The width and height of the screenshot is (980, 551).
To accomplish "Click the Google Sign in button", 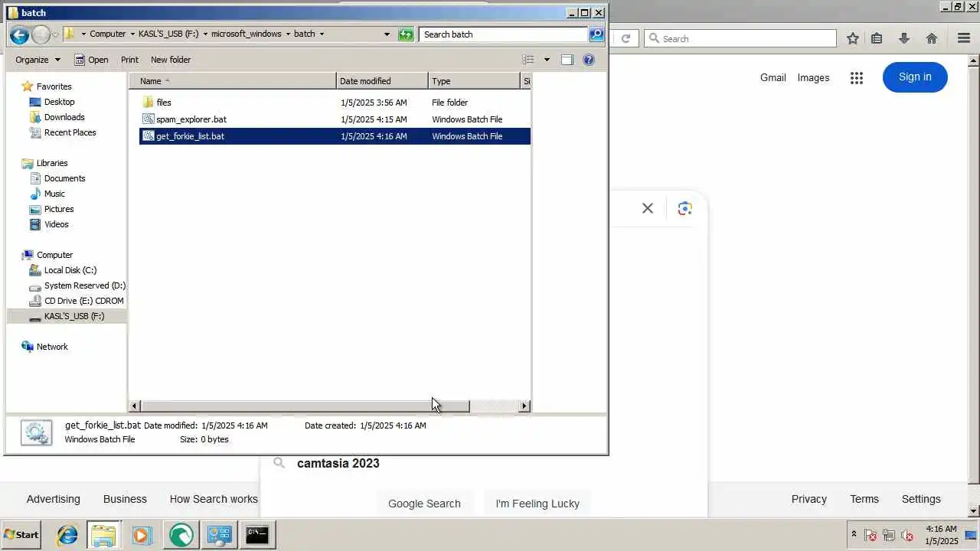I will (x=915, y=77).
